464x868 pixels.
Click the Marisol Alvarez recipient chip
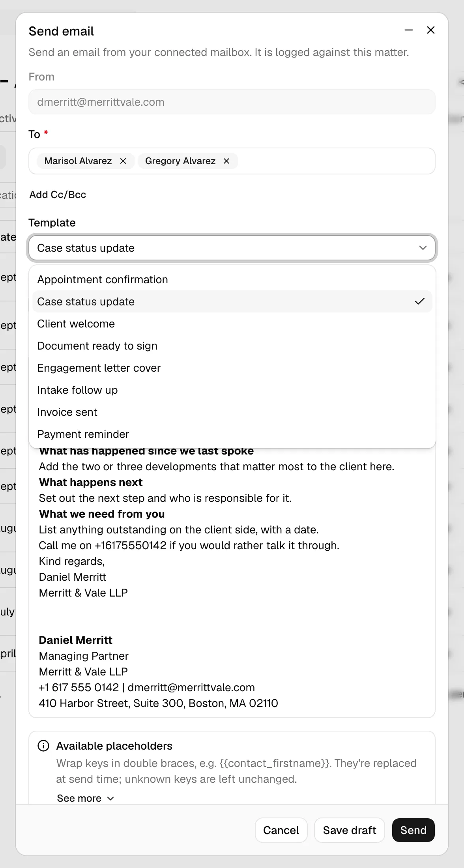pos(86,161)
